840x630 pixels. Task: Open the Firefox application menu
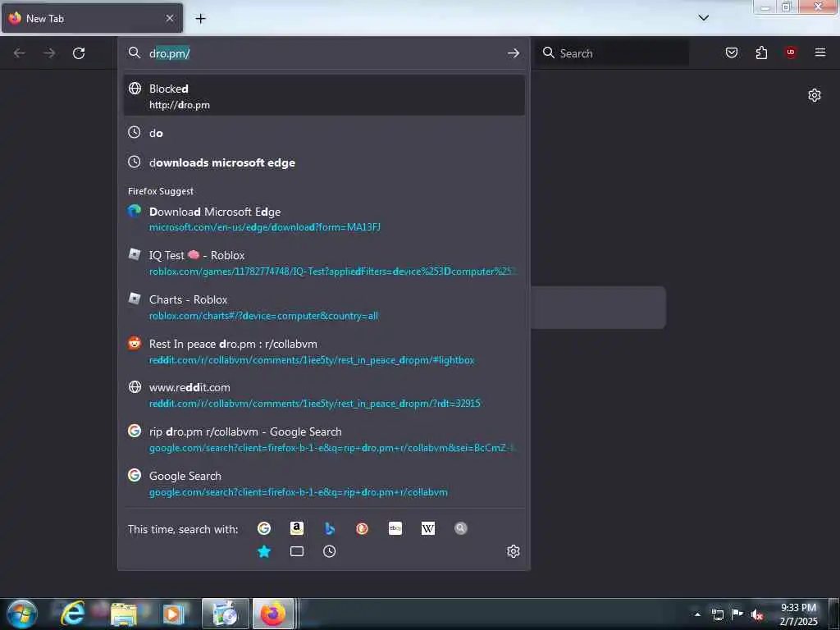pyautogui.click(x=820, y=52)
